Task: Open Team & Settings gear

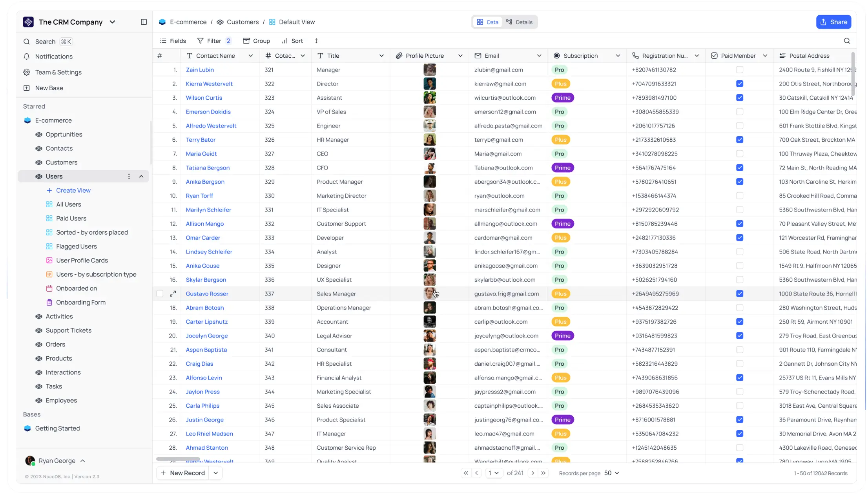Action: (27, 72)
